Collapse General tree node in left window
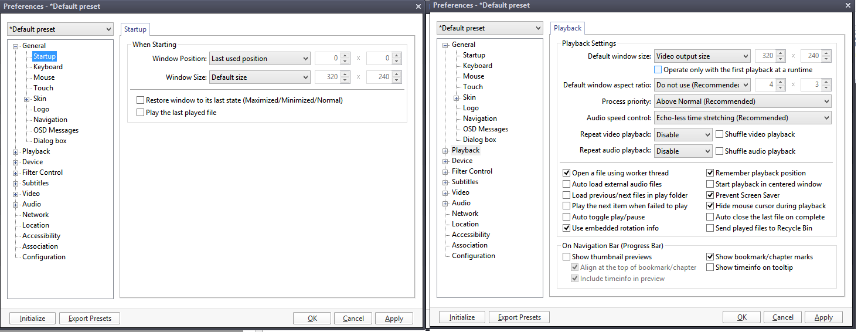This screenshot has height=332, width=868. click(x=16, y=46)
